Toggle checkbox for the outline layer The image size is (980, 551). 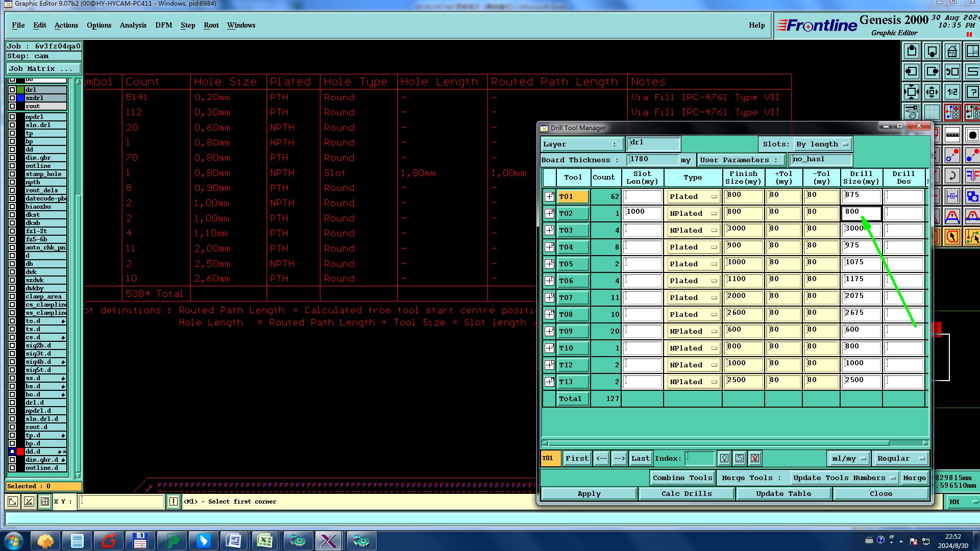(12, 166)
